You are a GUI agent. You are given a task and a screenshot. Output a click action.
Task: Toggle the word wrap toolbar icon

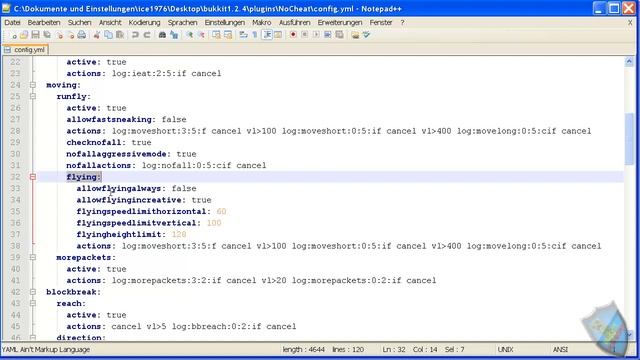[x=243, y=35]
